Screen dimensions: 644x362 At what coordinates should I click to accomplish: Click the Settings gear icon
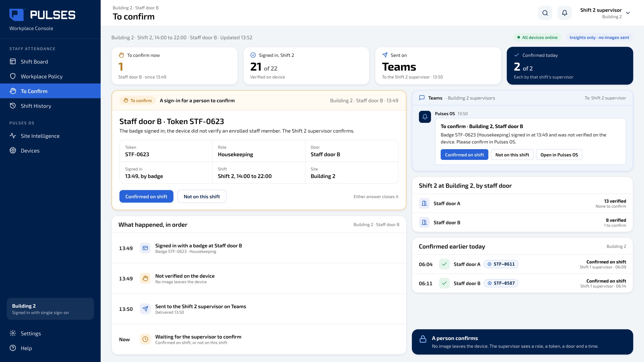tap(13, 333)
